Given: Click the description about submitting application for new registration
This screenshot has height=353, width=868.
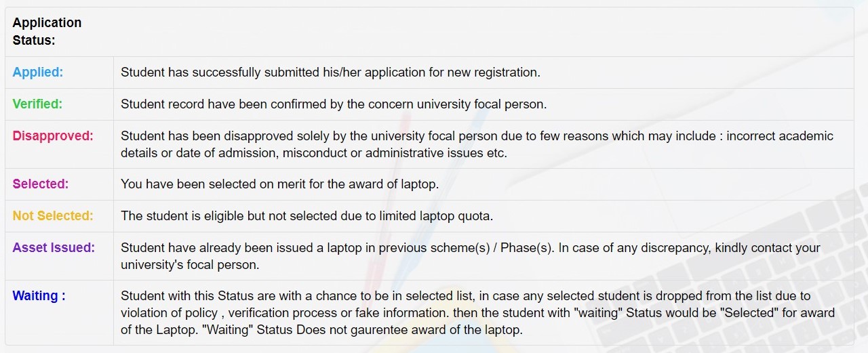Looking at the screenshot, I should [330, 72].
